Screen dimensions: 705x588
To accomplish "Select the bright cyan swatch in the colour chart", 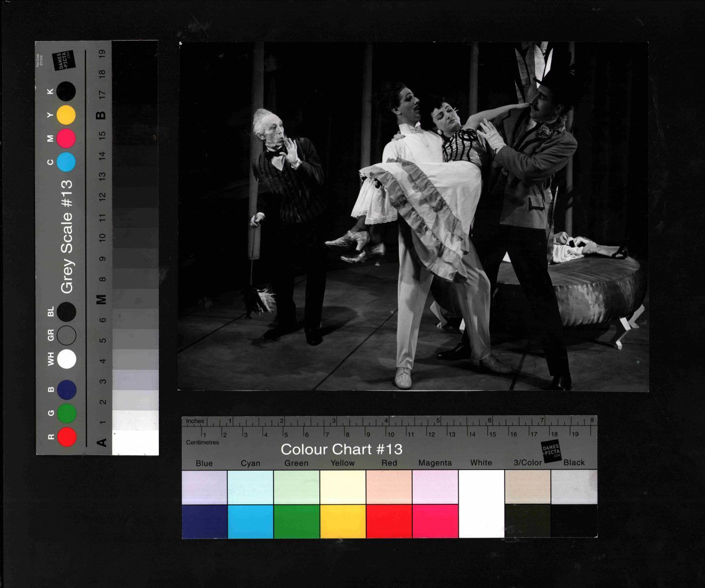I will pyautogui.click(x=250, y=521).
